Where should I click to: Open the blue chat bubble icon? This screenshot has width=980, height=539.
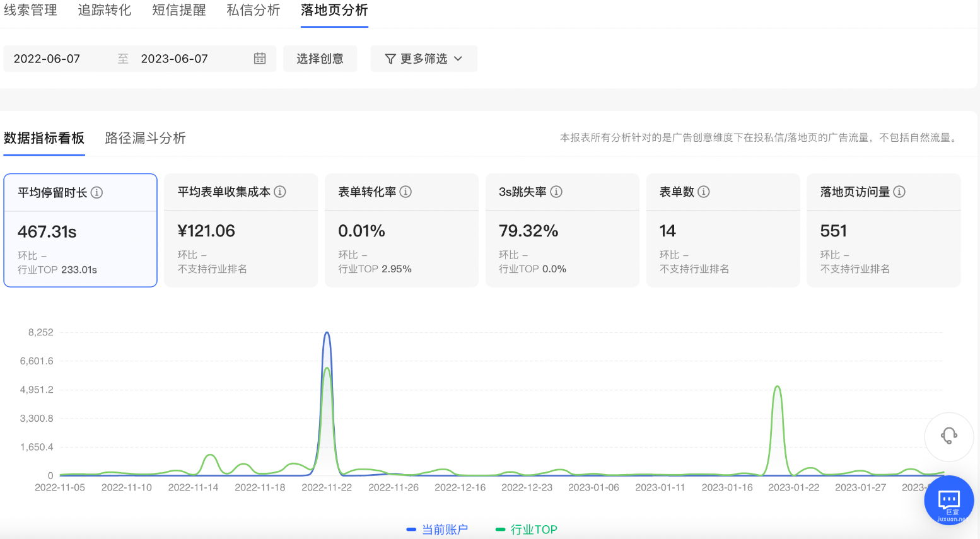point(949,500)
